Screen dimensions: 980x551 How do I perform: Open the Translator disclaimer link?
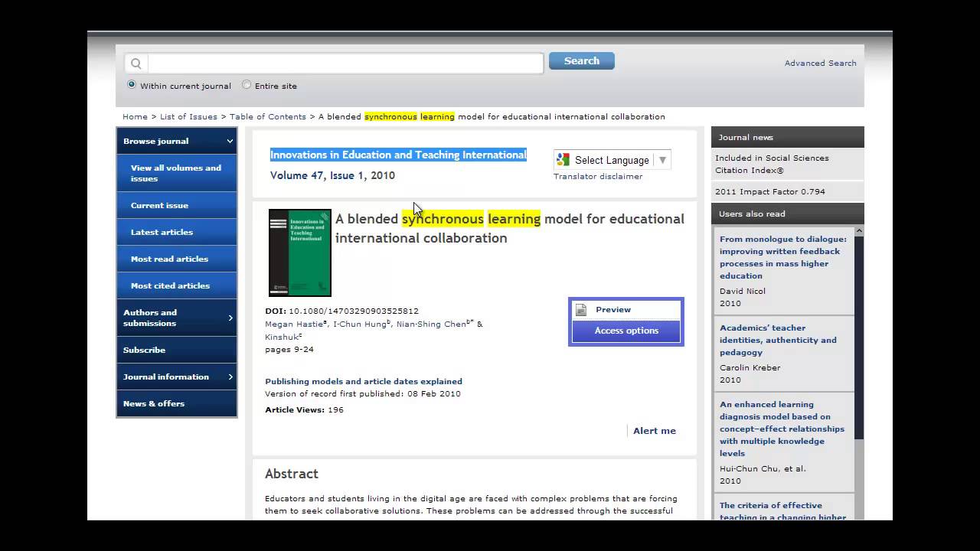598,177
